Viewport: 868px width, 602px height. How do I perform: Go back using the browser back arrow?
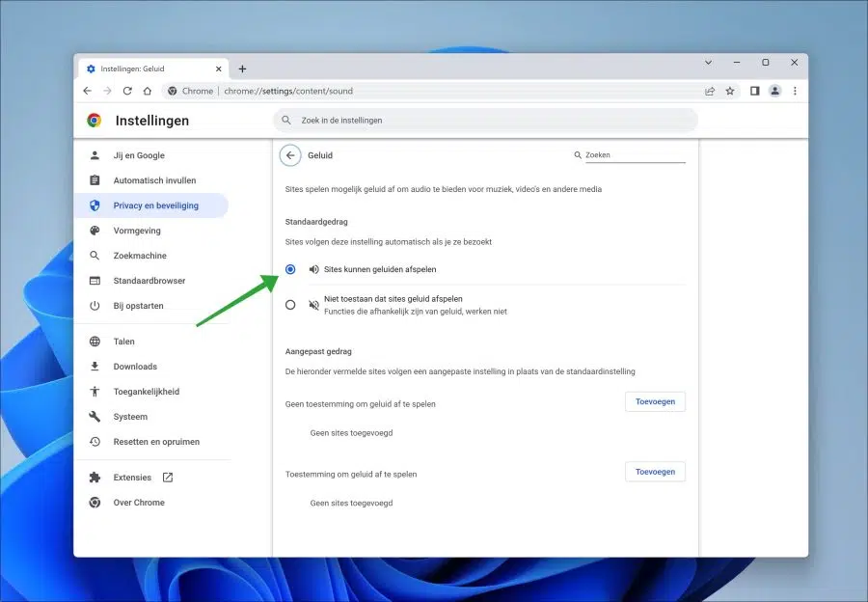pos(88,91)
